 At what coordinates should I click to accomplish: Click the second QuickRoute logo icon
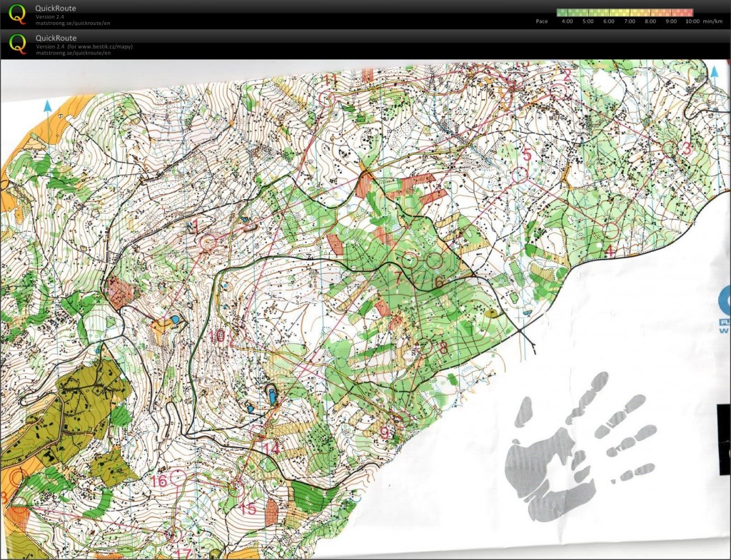[x=17, y=44]
